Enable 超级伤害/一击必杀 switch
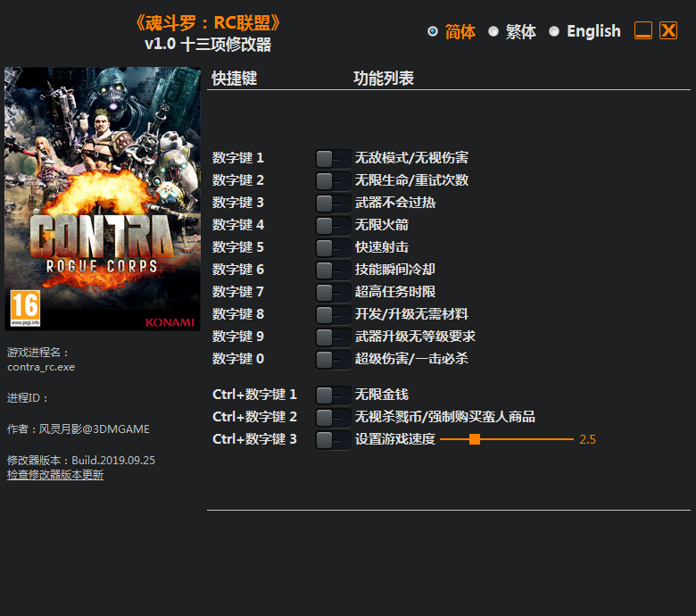This screenshot has width=696, height=616. 333,359
